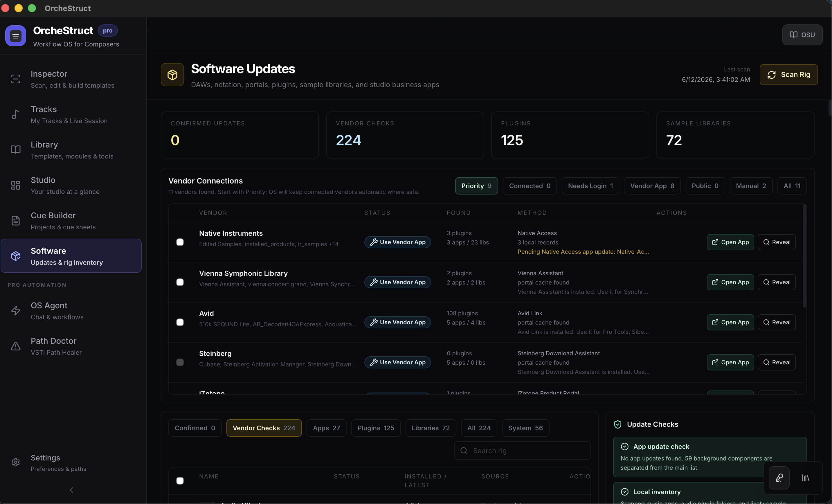Open App for Steinberg
This screenshot has width=832, height=504.
(x=730, y=362)
